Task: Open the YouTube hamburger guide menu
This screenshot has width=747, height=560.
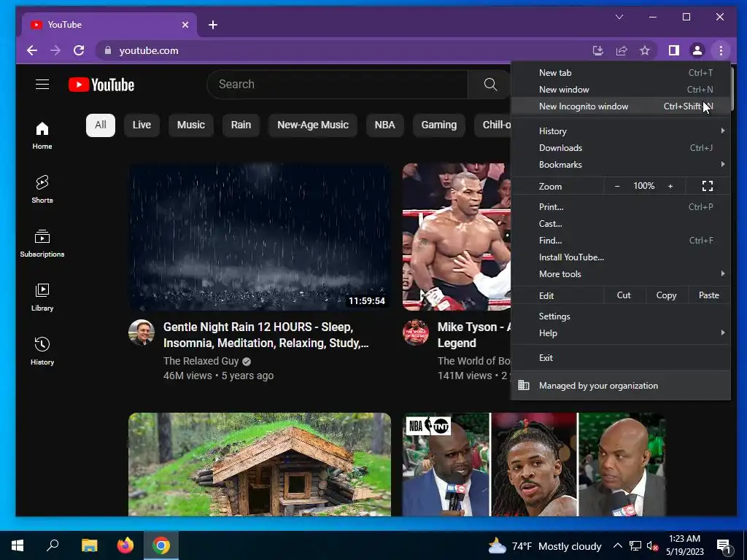Action: pyautogui.click(x=42, y=85)
